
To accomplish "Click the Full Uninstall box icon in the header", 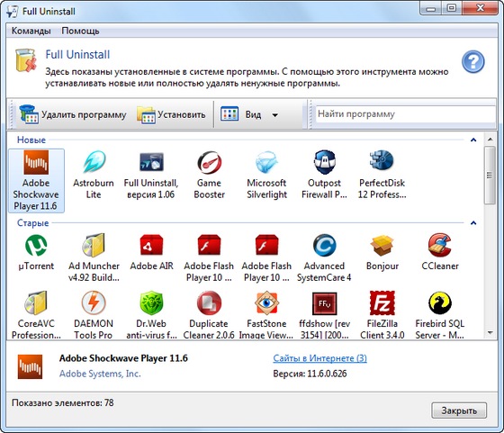I will point(26,60).
